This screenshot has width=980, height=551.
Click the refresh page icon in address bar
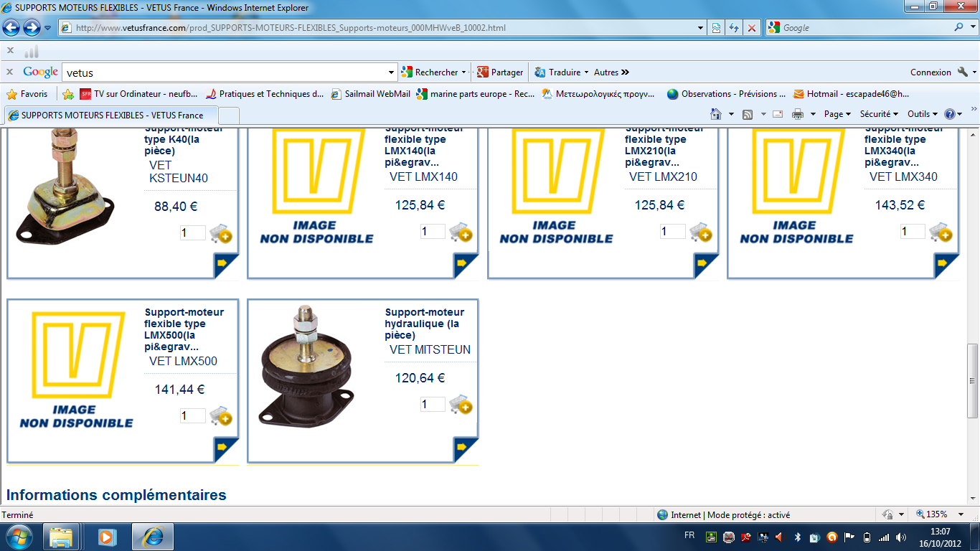tap(733, 28)
